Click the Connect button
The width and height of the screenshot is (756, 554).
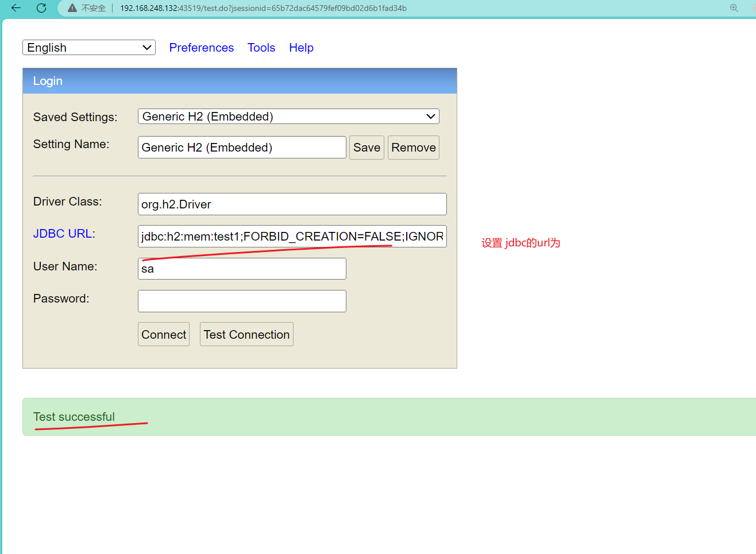coord(164,334)
